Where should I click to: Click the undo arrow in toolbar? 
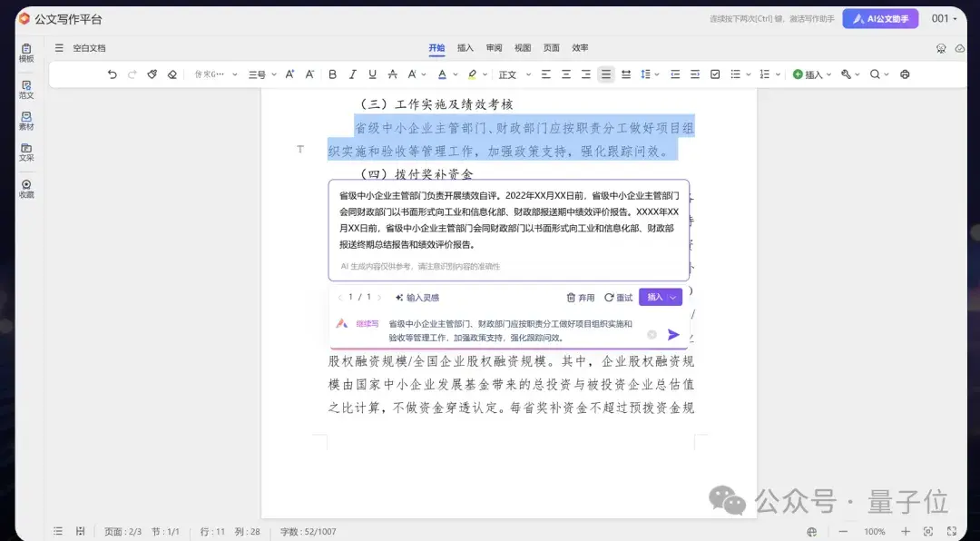click(113, 74)
